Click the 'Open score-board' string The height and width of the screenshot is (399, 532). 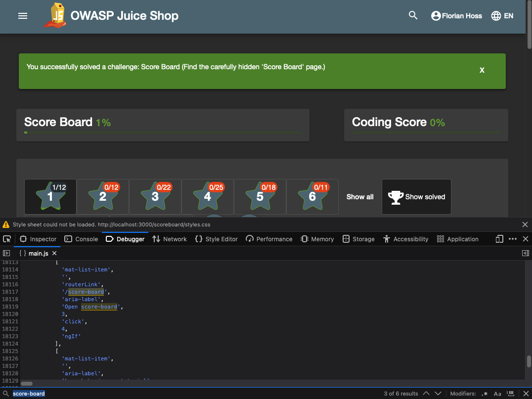92,307
